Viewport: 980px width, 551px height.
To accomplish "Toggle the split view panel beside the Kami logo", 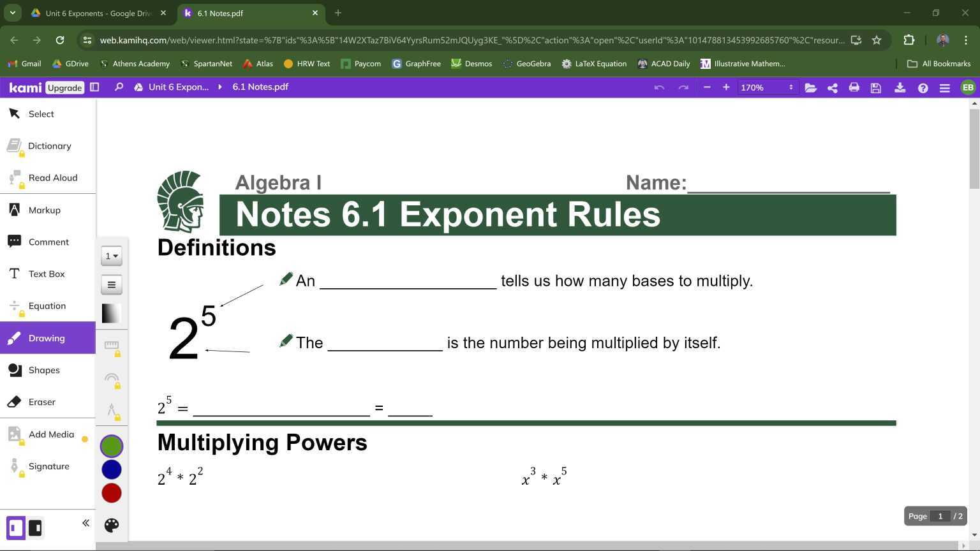I will pos(94,87).
